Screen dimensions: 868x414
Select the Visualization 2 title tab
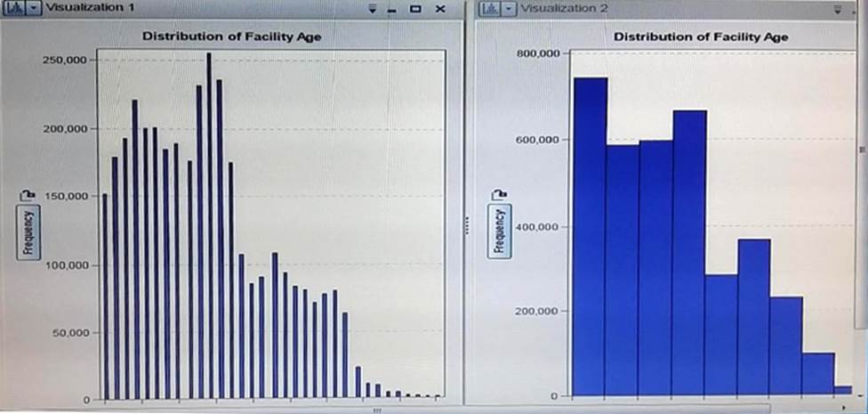pyautogui.click(x=561, y=8)
